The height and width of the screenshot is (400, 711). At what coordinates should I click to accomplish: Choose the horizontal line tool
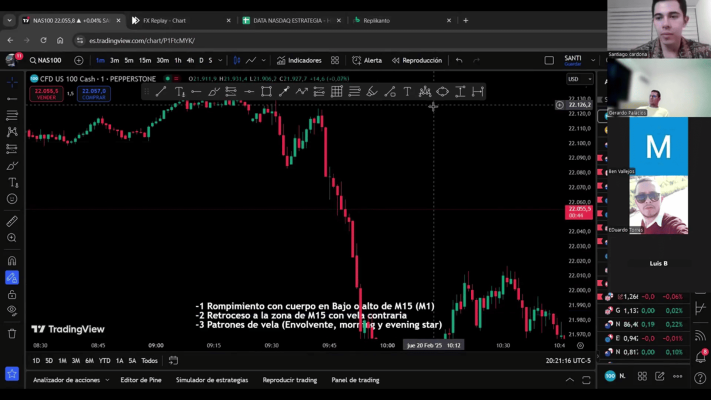click(x=196, y=92)
